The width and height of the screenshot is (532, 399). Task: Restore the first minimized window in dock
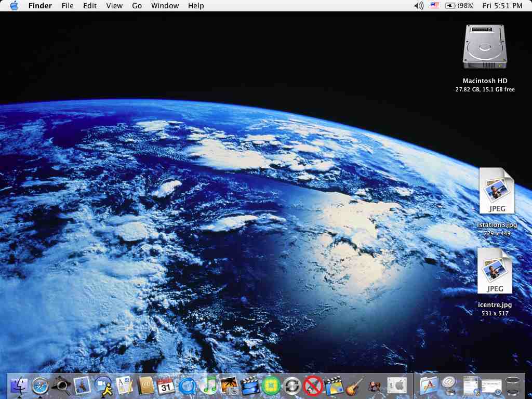click(x=471, y=386)
